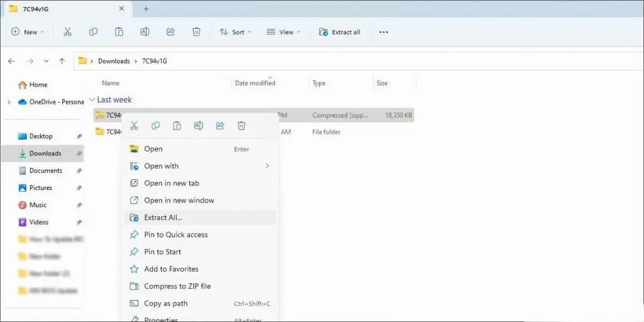Go forward with the right arrow
The height and width of the screenshot is (322, 644).
[30, 61]
